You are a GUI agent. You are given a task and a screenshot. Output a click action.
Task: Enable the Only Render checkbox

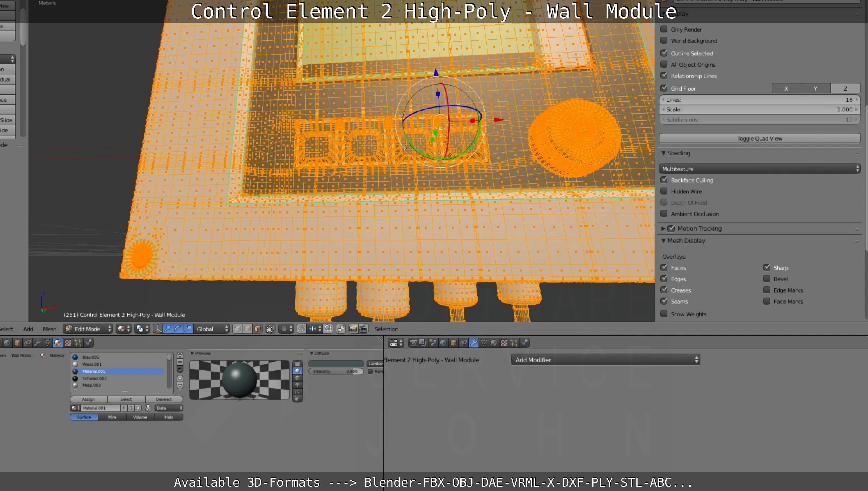click(664, 29)
